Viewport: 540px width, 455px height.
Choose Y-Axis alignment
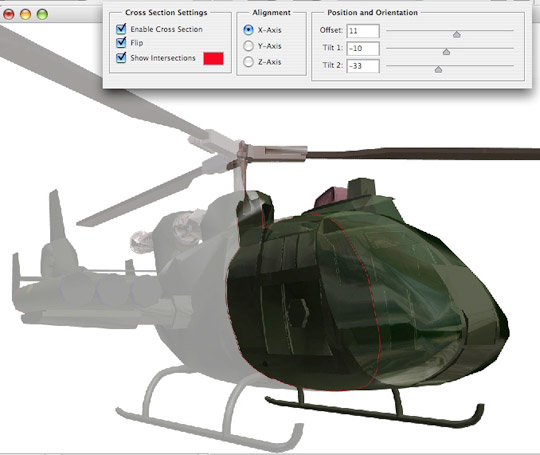tap(248, 46)
